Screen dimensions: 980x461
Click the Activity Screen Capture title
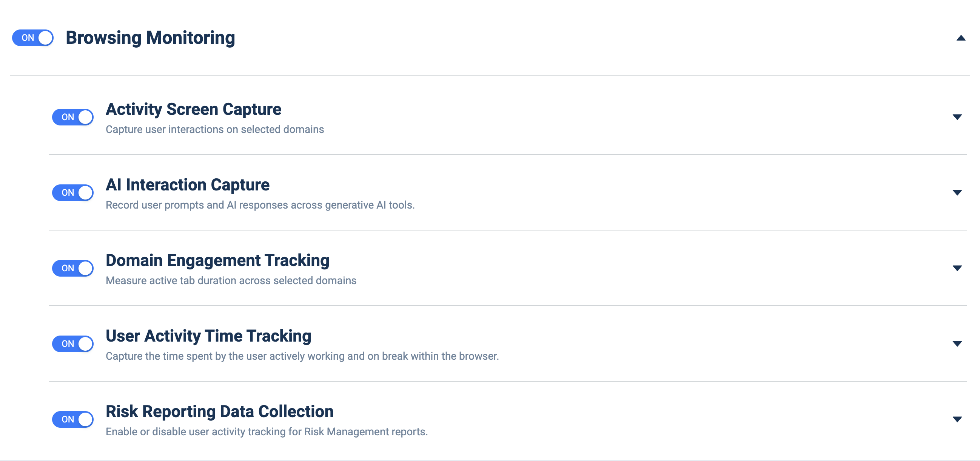[193, 109]
